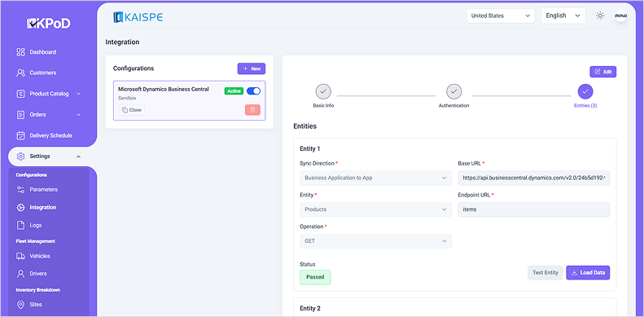Viewport: 644px width, 317px height.
Task: Click the Drivers person icon
Action: (20, 274)
